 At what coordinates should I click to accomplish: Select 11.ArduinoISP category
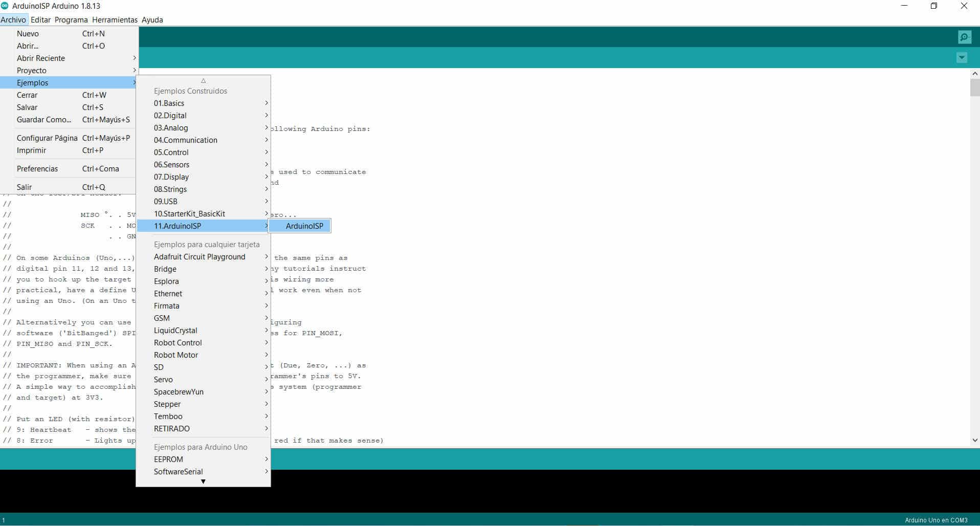pyautogui.click(x=203, y=226)
